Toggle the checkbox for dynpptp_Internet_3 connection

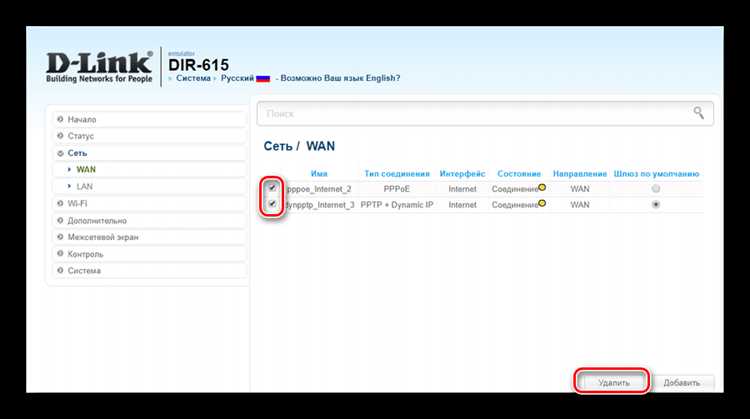pyautogui.click(x=272, y=204)
